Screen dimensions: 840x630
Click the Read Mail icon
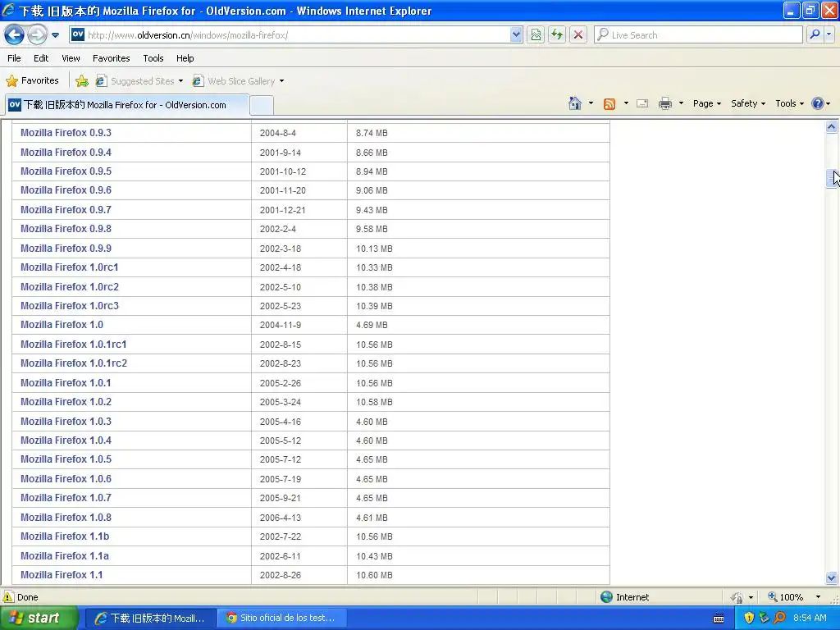(x=642, y=103)
